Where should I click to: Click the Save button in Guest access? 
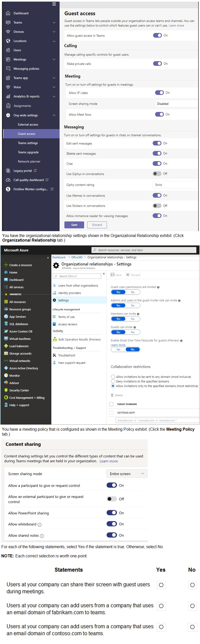point(74,225)
